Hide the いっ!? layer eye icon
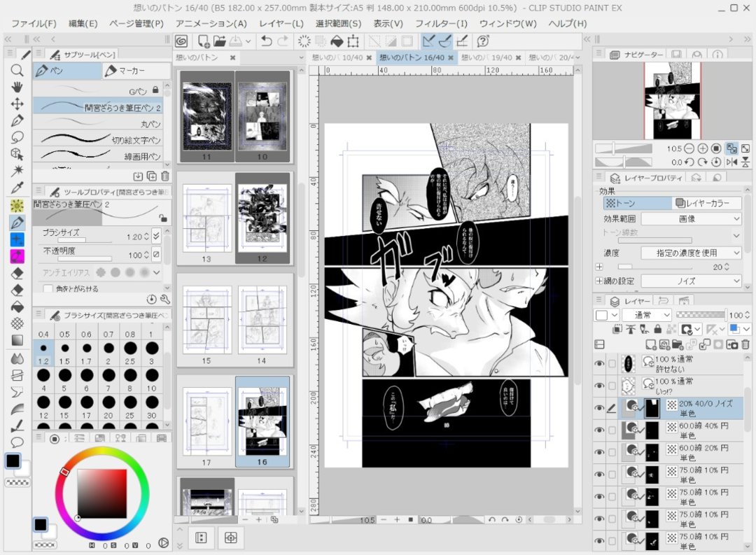The width and height of the screenshot is (756, 555). 599,386
